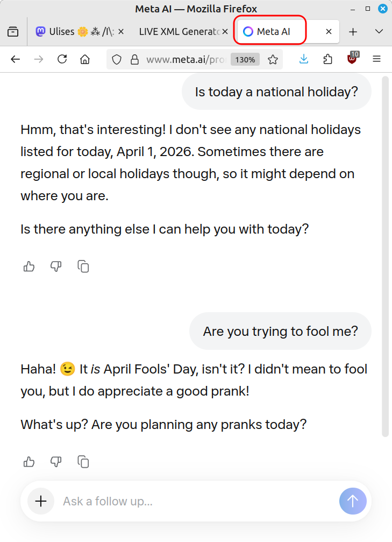Viewport: 392px width, 542px height.
Task: Expand the list all tabs chevron
Action: point(379,32)
